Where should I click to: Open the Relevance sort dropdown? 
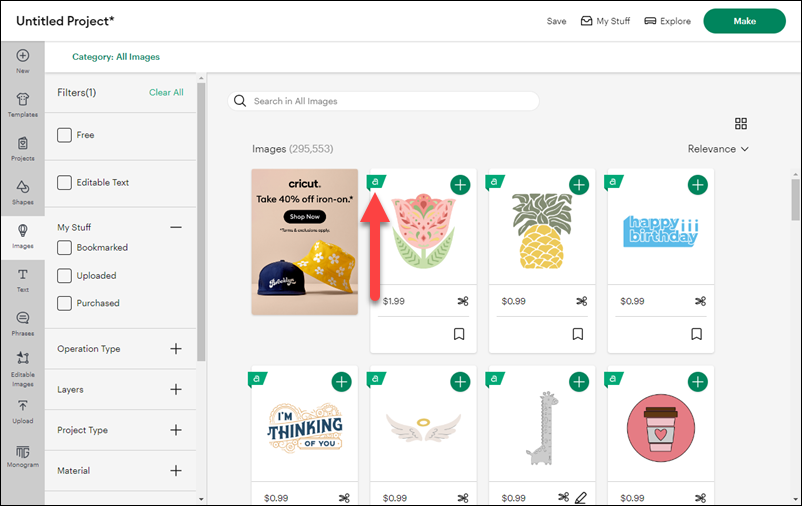click(x=718, y=149)
